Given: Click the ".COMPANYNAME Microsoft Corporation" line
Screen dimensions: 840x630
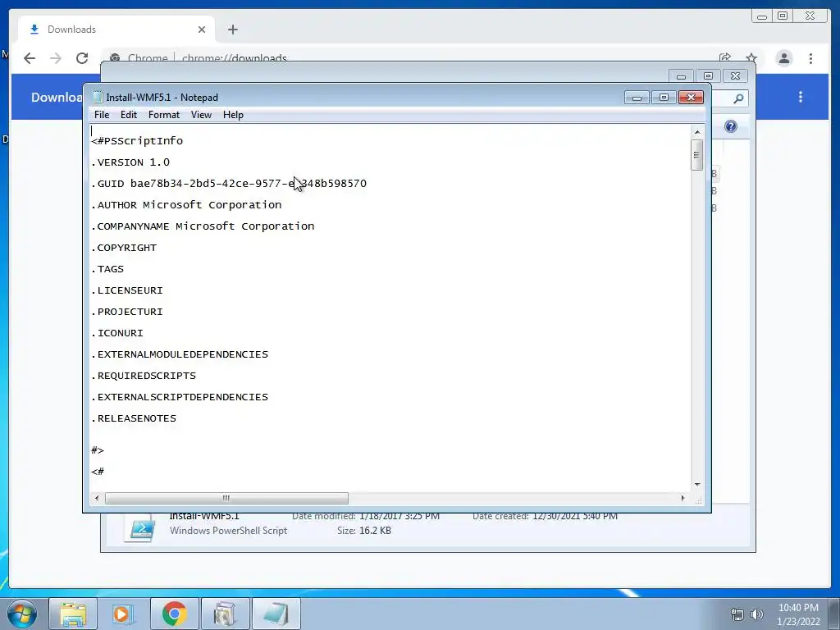Looking at the screenshot, I should (203, 226).
